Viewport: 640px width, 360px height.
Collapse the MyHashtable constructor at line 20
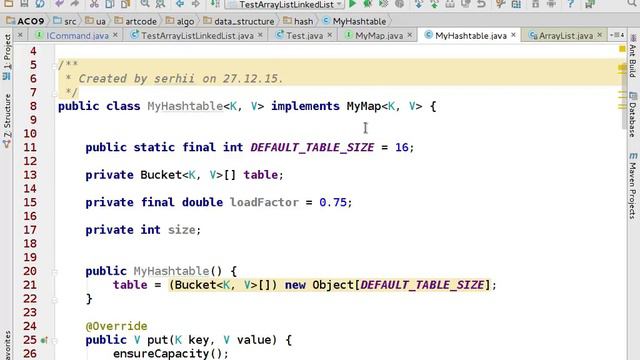(55, 271)
